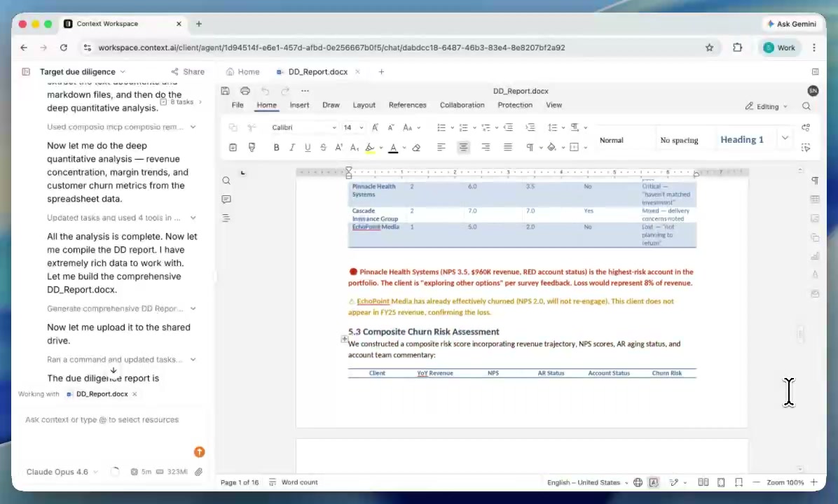The image size is (838, 504).
Task: Apply highlight color to text
Action: tap(370, 148)
